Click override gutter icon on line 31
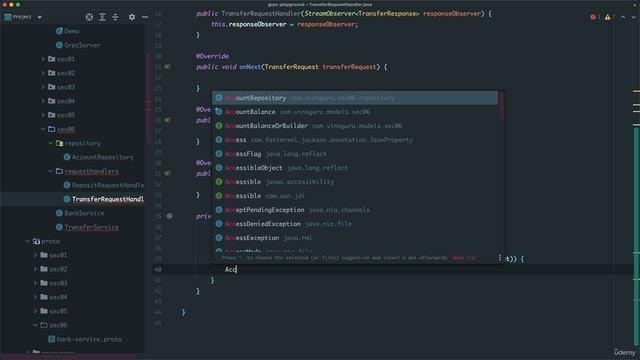640x360 pixels. 168,173
